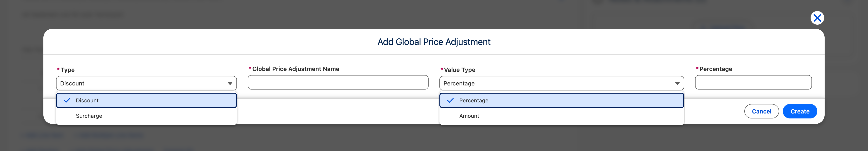The image size is (868, 151).
Task: Select Percentage in the Value Type menu
Action: pyautogui.click(x=562, y=100)
